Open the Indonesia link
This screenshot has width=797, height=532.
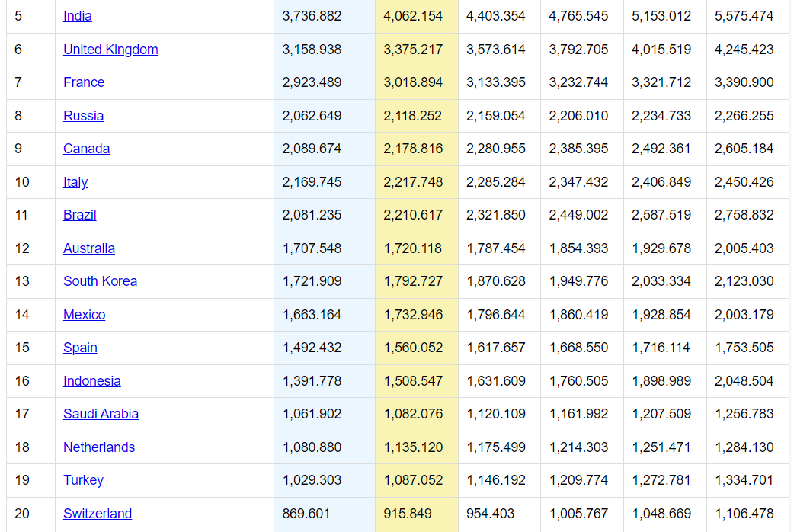(x=92, y=381)
